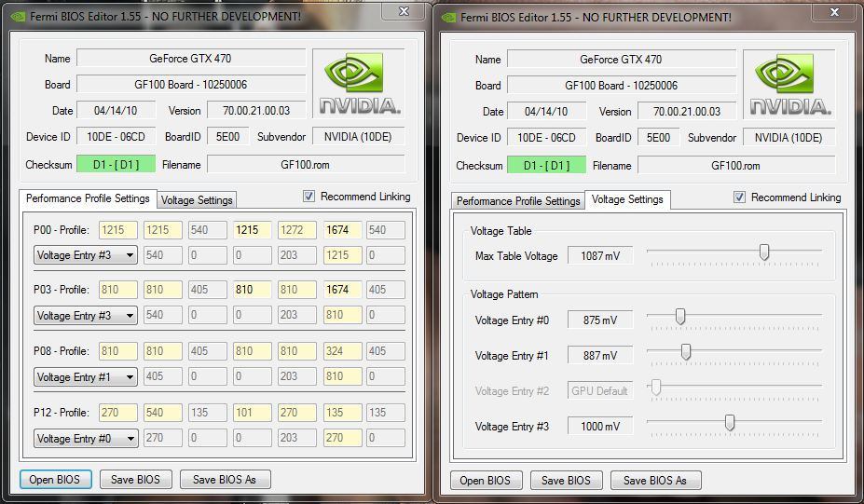Click Version field in right window
864x504 pixels.
pos(687,111)
